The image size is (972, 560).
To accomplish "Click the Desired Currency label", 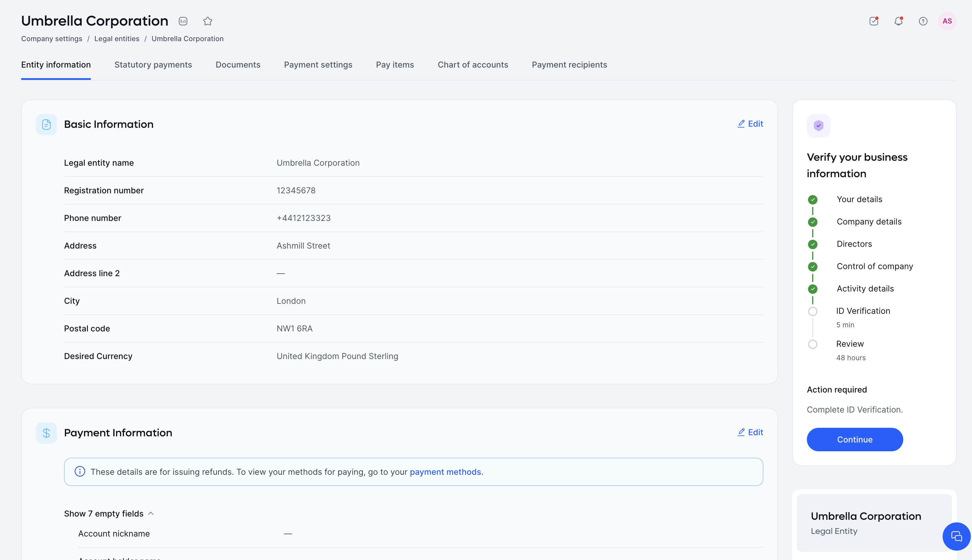I will (x=98, y=356).
